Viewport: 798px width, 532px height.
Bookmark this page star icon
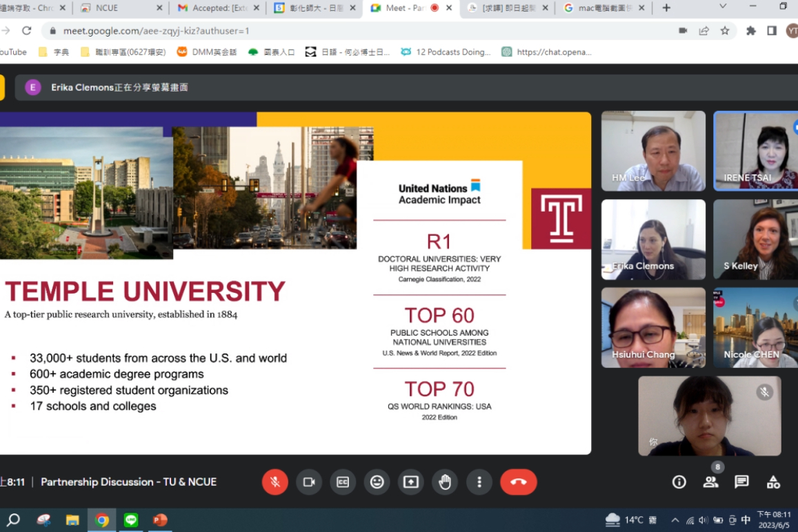coord(725,31)
